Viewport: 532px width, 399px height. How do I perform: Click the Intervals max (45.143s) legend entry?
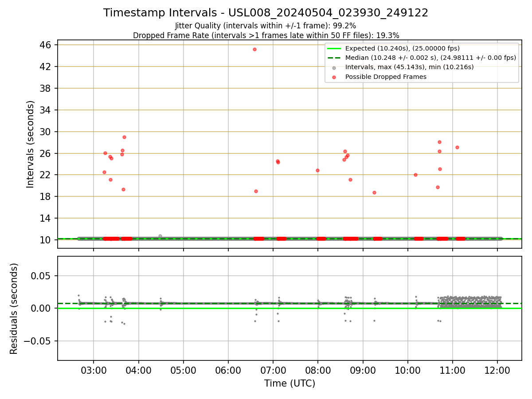(x=409, y=67)
